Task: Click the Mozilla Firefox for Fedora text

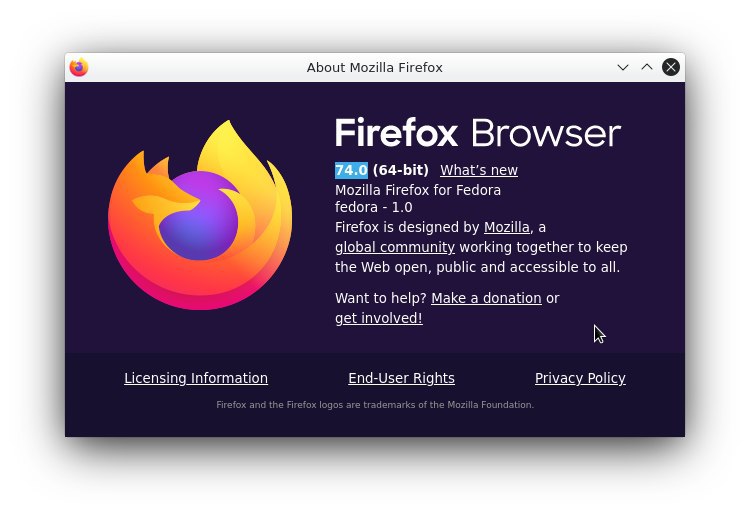Action: [x=418, y=190]
